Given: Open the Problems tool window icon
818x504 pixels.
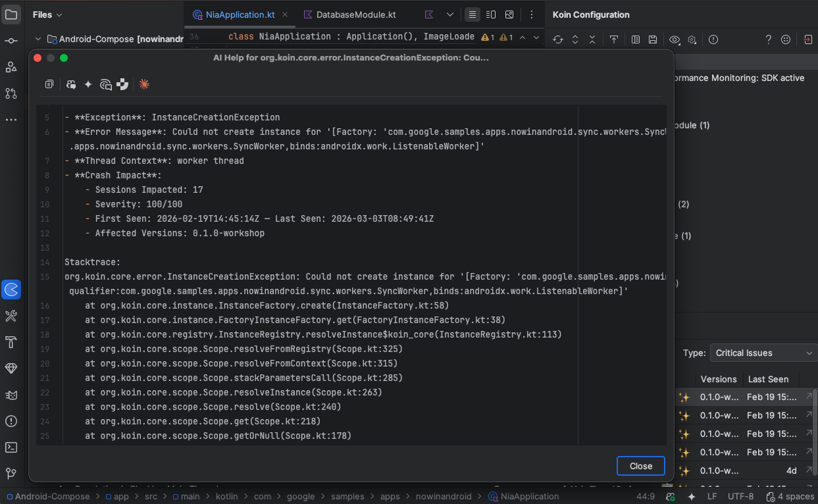Looking at the screenshot, I should (11, 421).
